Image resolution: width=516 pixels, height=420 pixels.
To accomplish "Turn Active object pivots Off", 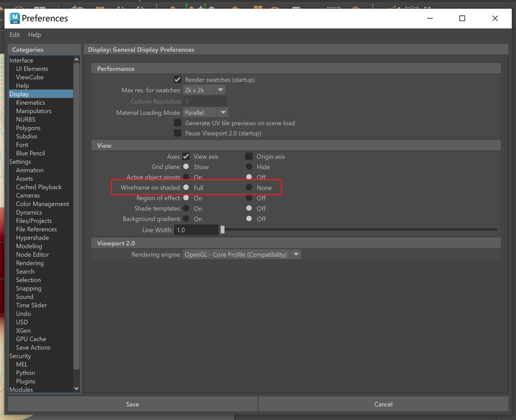I will click(249, 177).
